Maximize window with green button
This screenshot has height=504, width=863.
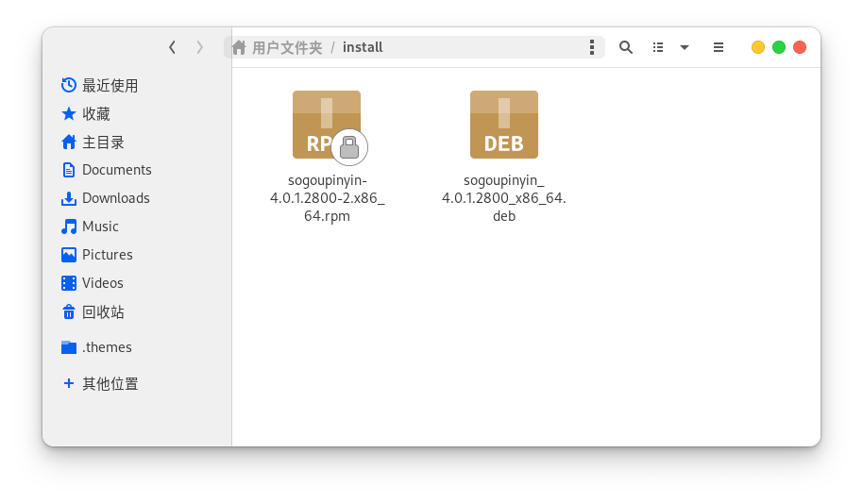coord(779,47)
